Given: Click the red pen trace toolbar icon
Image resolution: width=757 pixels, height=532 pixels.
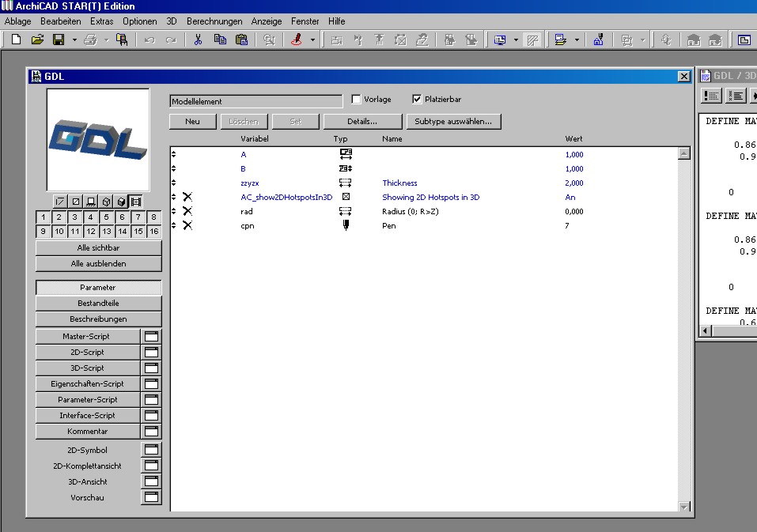Looking at the screenshot, I should point(297,40).
